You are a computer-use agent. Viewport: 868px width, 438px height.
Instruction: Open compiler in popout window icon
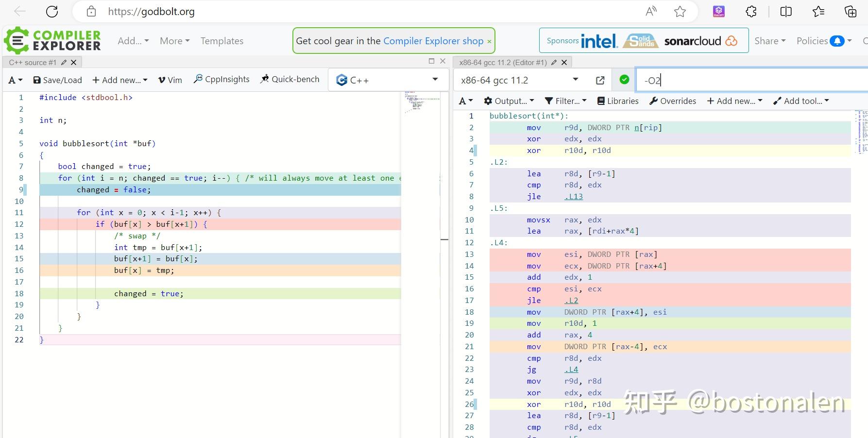point(600,81)
